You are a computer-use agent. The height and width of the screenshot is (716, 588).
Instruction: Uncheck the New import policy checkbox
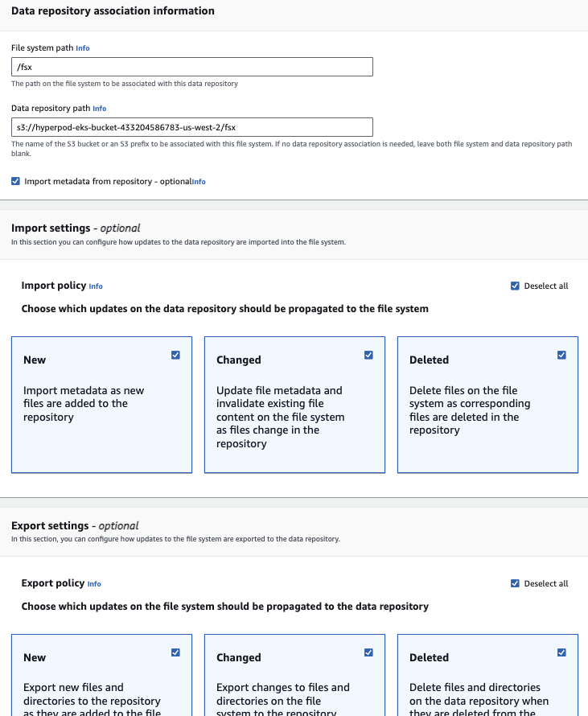pyautogui.click(x=176, y=355)
